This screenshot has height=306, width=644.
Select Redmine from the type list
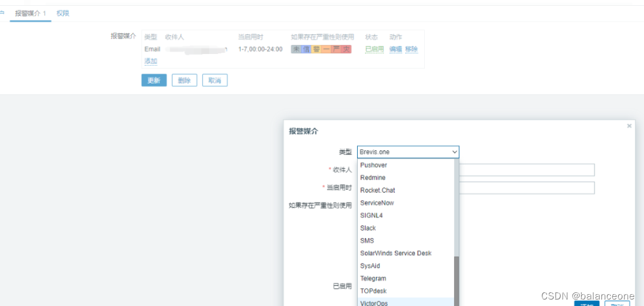point(405,178)
